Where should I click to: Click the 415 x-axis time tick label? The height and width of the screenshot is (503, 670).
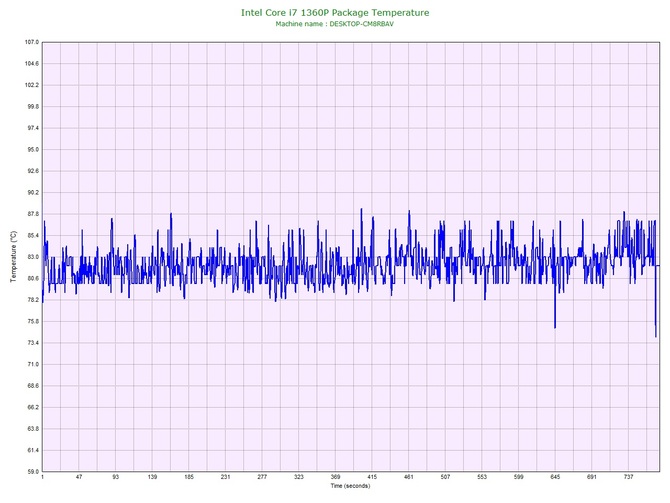pos(372,477)
